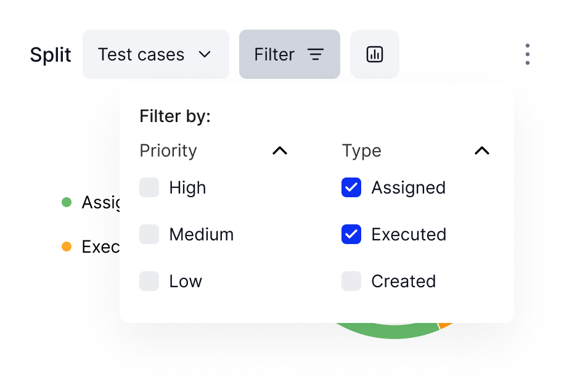
Task: Click the Created label text
Action: [404, 281]
